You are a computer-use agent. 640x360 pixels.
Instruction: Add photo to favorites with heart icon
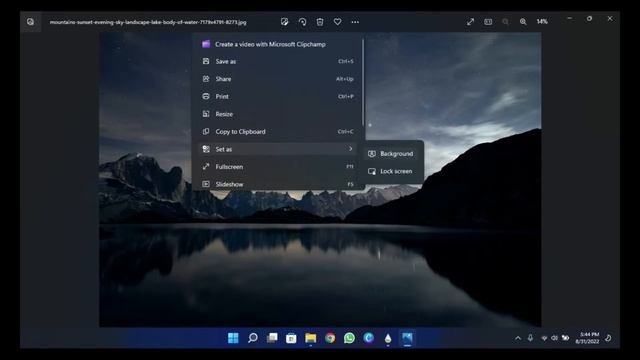point(338,22)
